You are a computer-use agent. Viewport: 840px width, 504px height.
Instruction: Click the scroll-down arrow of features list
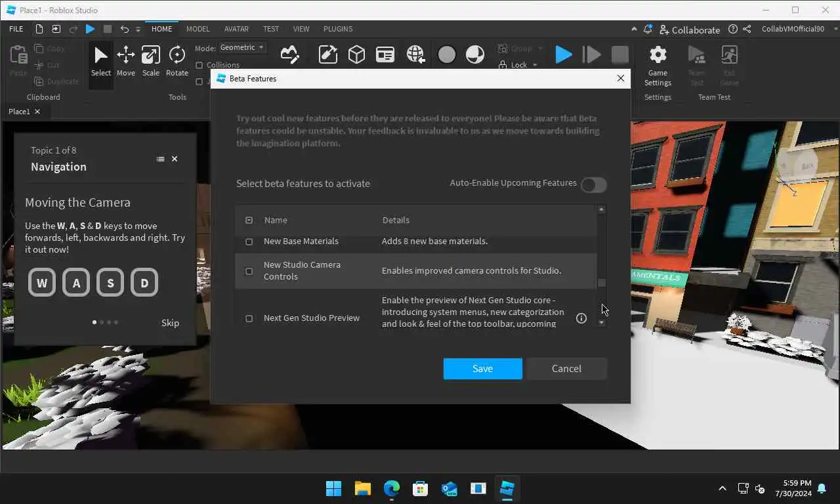602,323
